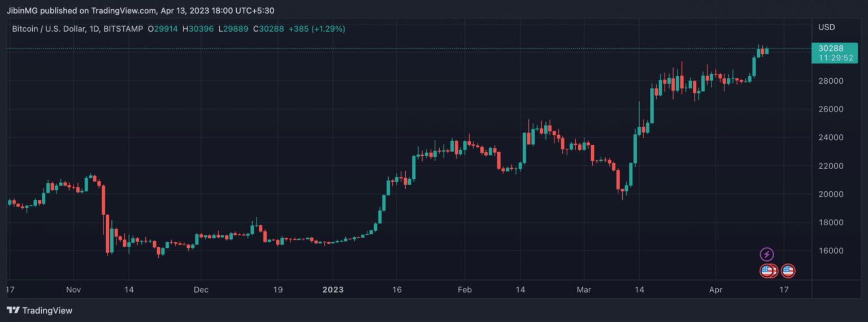Click the 24000 price level on axis
The width and height of the screenshot is (868, 322).
[831, 138]
